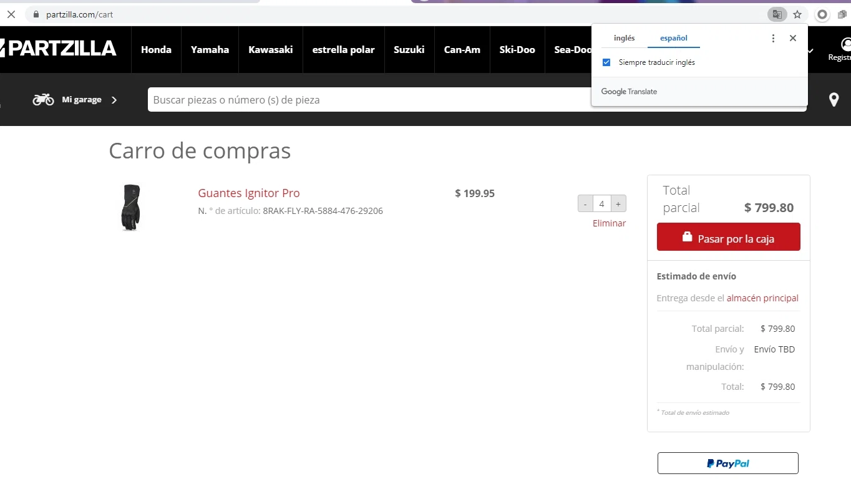The width and height of the screenshot is (851, 504).
Task: Click the bold Total parcial amount $ 799.80
Action: (x=769, y=208)
